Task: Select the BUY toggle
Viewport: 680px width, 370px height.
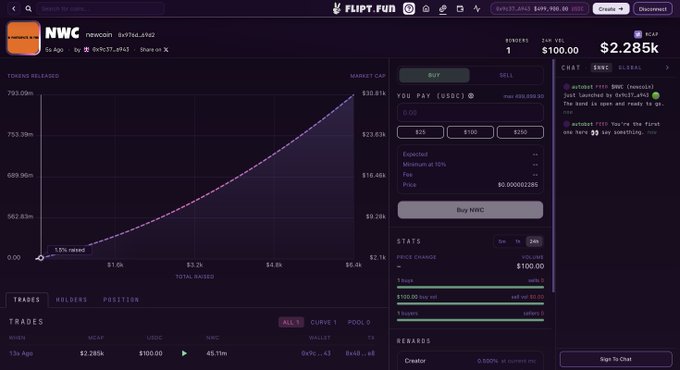Action: (434, 75)
